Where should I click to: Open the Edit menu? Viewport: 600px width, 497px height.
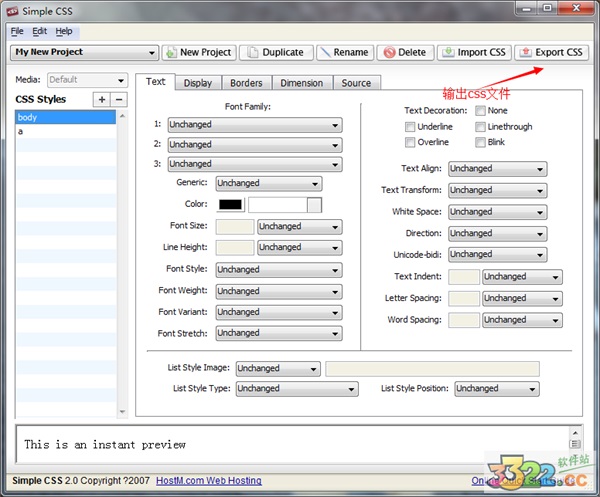pos(40,31)
